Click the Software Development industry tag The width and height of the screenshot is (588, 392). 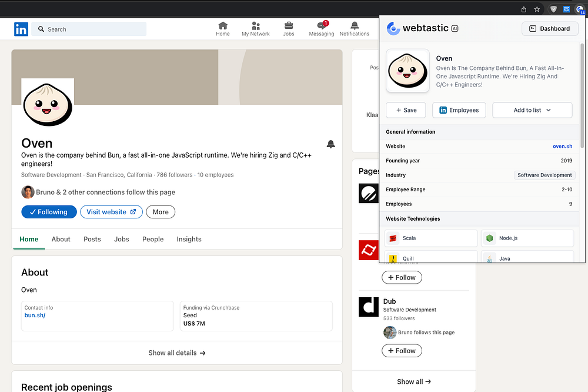pyautogui.click(x=544, y=175)
